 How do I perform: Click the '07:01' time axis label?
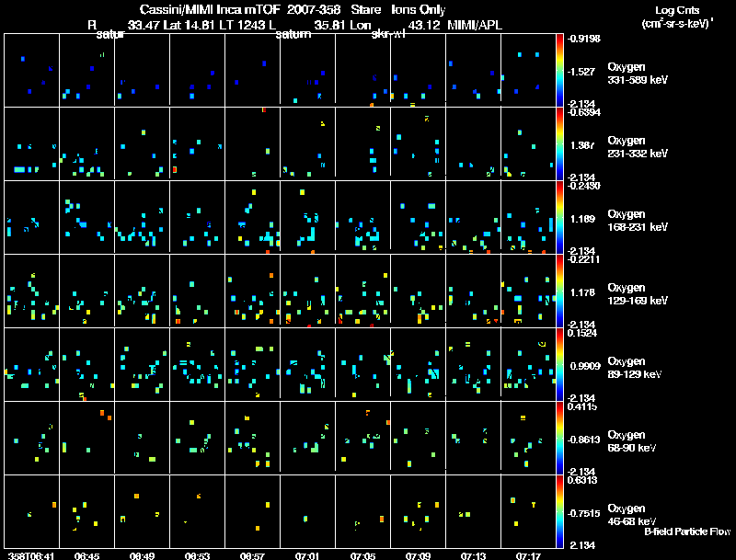click(307, 555)
